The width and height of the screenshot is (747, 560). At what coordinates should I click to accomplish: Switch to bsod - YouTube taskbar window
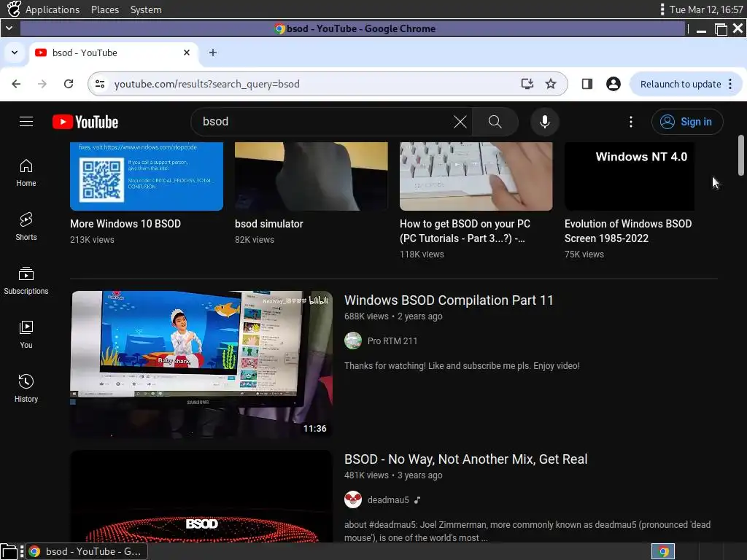86,551
